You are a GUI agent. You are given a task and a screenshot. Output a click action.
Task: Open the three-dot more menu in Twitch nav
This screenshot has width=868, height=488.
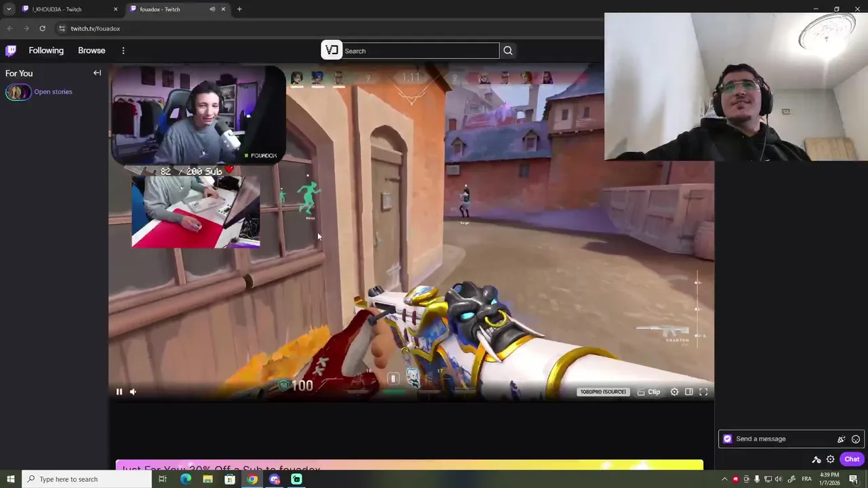pyautogui.click(x=123, y=50)
